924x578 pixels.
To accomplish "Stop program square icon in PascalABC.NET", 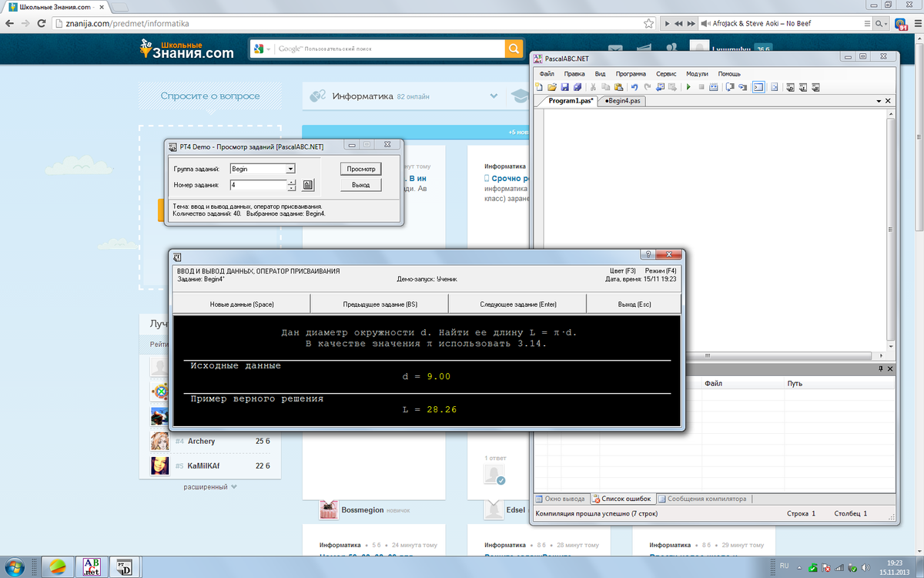I will 701,87.
